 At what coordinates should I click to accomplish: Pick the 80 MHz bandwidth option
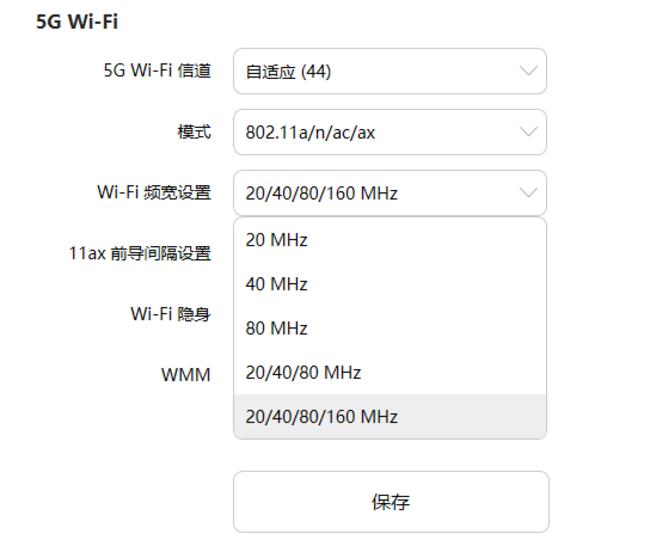pyautogui.click(x=277, y=328)
